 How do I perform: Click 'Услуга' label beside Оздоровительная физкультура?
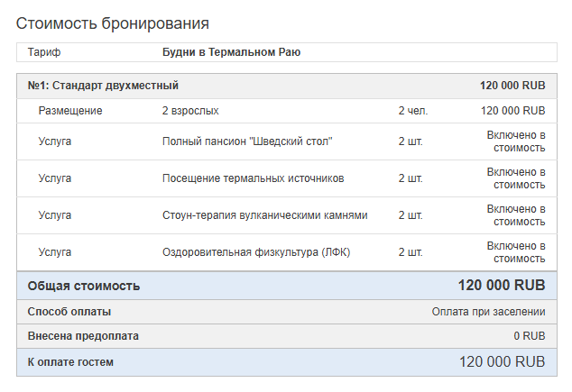[x=55, y=252]
